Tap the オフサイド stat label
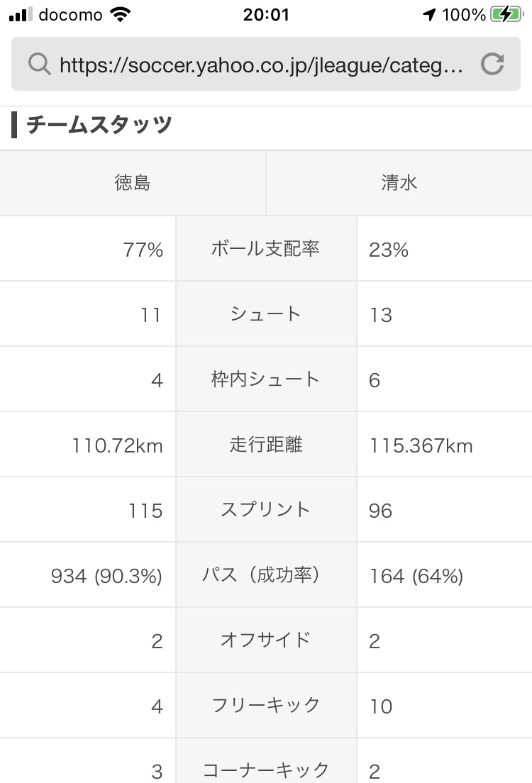532x783 pixels. tap(265, 640)
